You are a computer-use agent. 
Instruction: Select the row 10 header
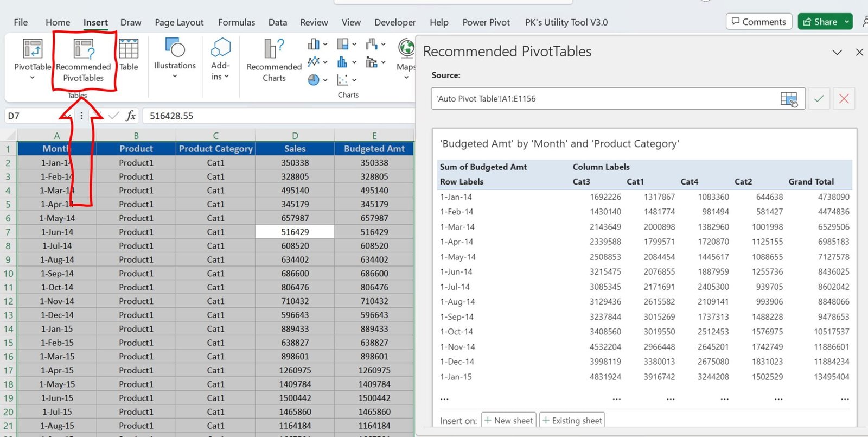tap(8, 274)
